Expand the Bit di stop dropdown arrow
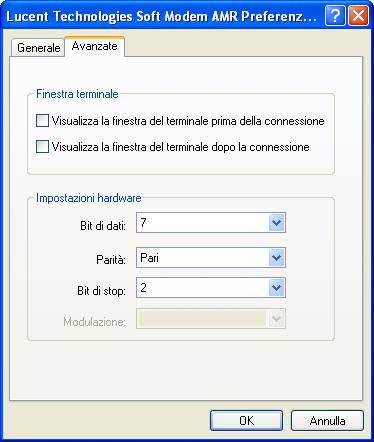 (277, 287)
